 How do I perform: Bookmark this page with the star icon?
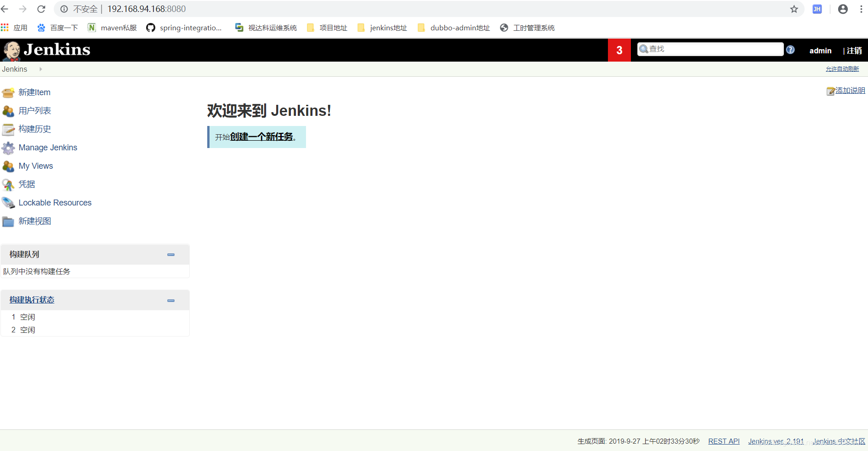point(794,9)
